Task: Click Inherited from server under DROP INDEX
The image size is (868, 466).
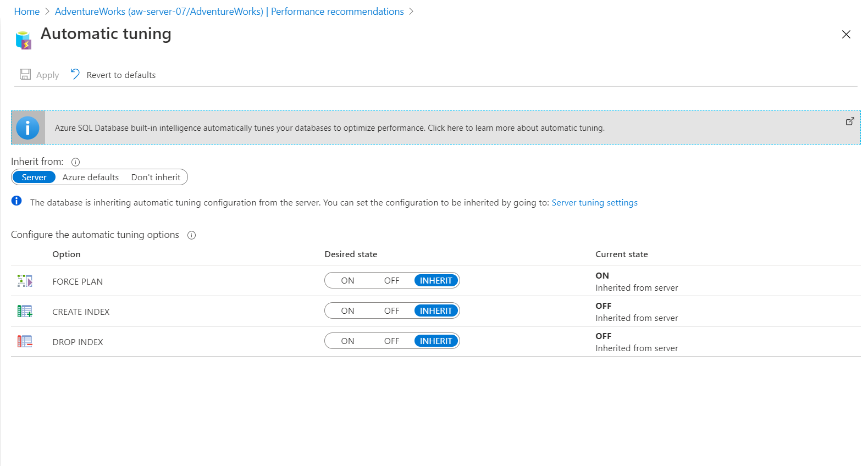Action: 637,348
